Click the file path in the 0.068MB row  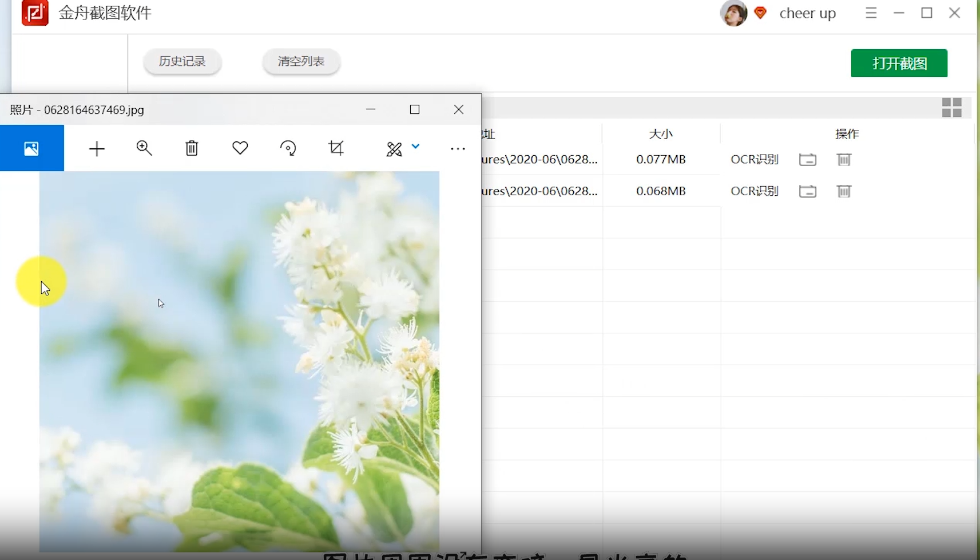click(x=539, y=191)
